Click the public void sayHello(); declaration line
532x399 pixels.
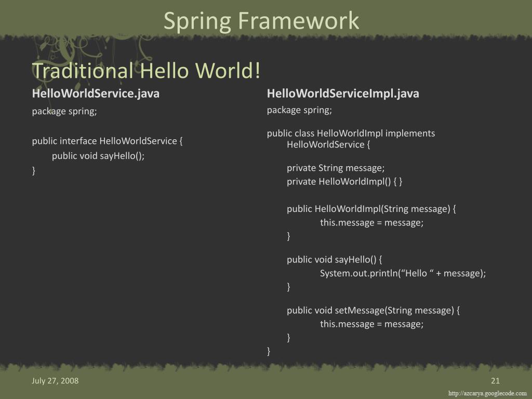98,156
